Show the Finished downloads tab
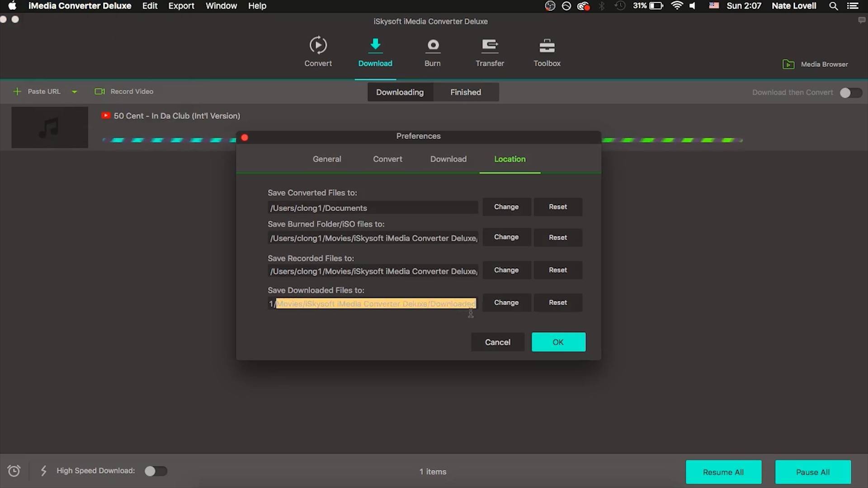The image size is (868, 488). [466, 92]
